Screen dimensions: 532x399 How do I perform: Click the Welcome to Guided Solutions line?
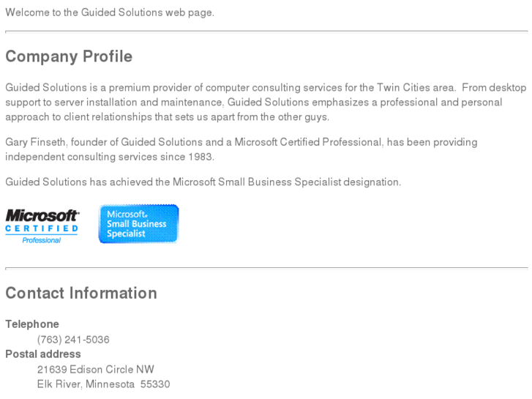coord(110,13)
